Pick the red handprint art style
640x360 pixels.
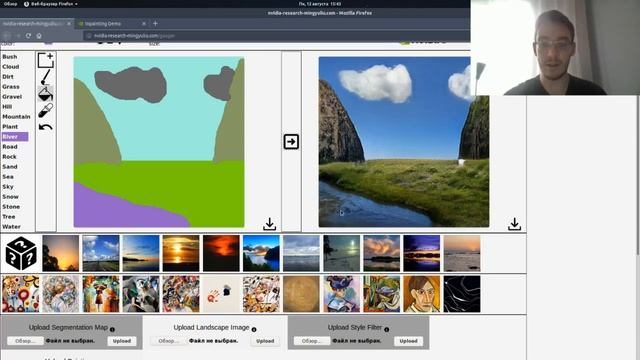[x=221, y=294]
